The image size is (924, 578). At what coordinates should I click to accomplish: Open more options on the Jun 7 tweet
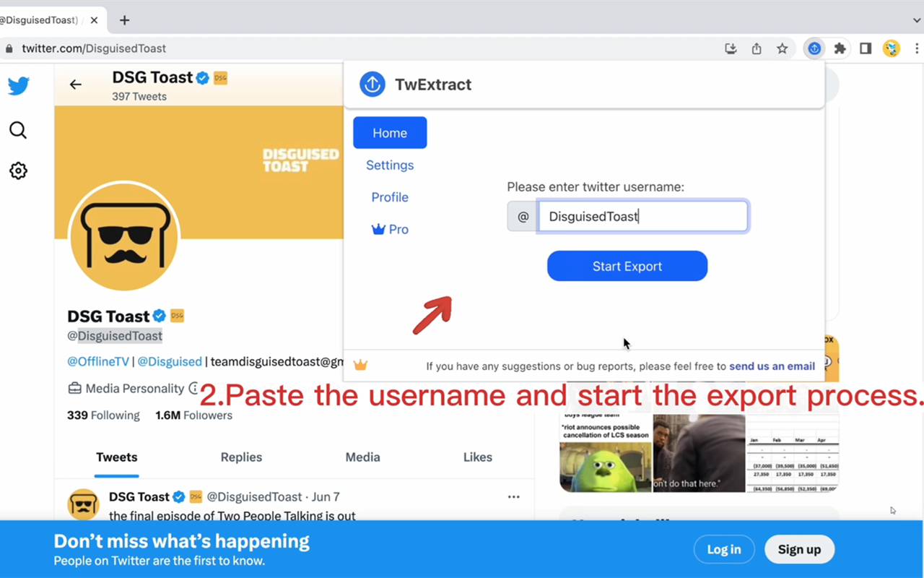pos(513,496)
